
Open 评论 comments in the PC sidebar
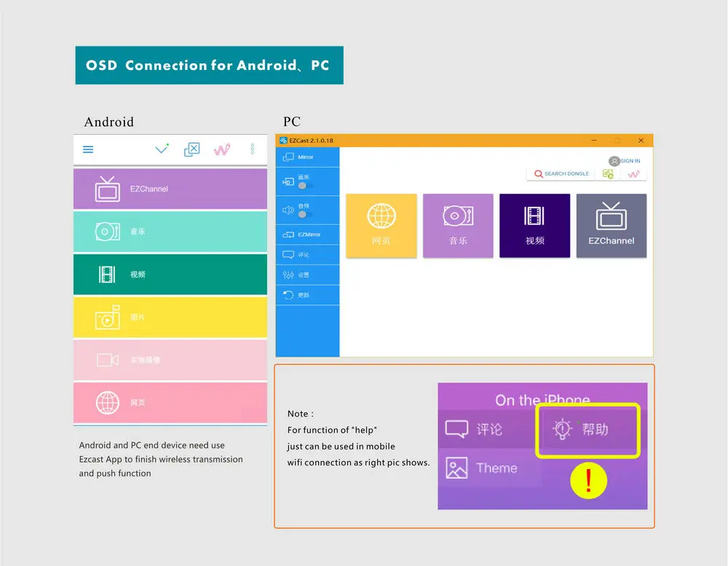[x=307, y=255]
